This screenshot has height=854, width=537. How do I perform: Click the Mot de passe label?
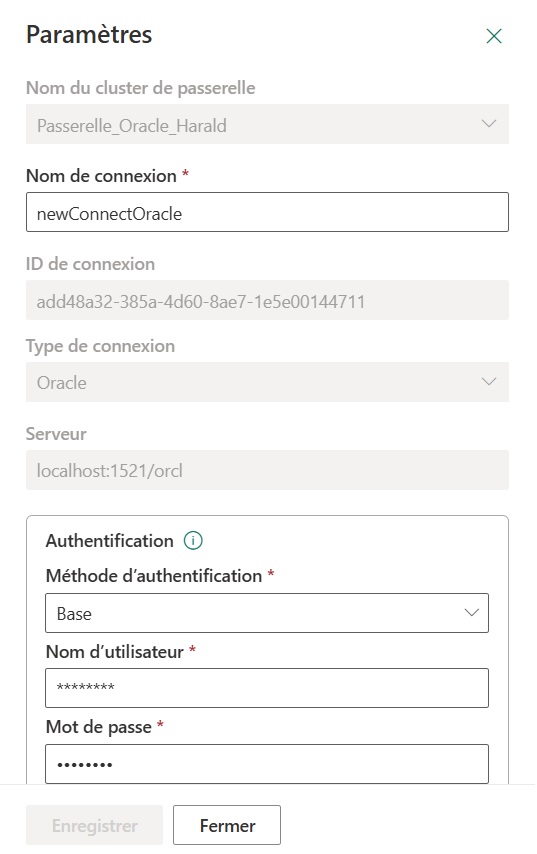99,727
